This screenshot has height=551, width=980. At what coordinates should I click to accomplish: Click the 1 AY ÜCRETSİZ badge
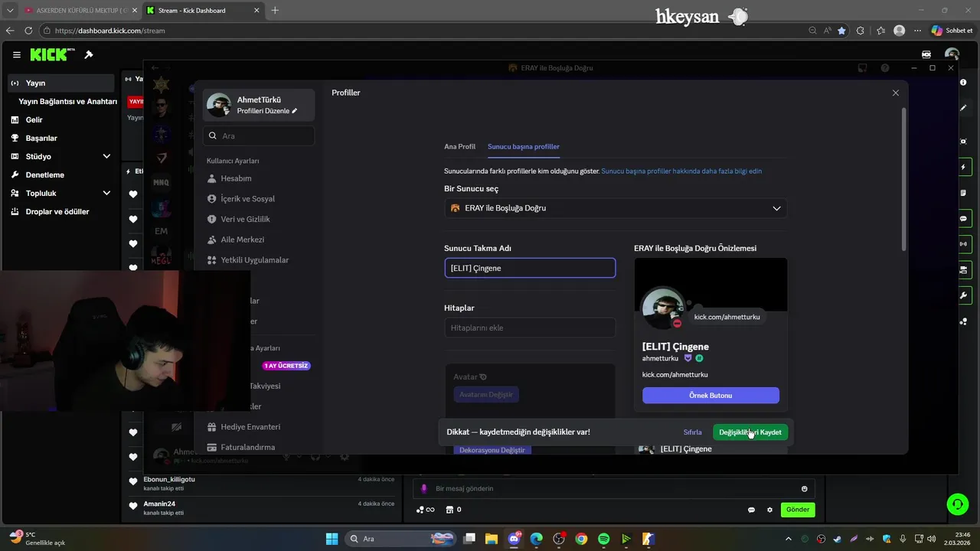pyautogui.click(x=286, y=366)
